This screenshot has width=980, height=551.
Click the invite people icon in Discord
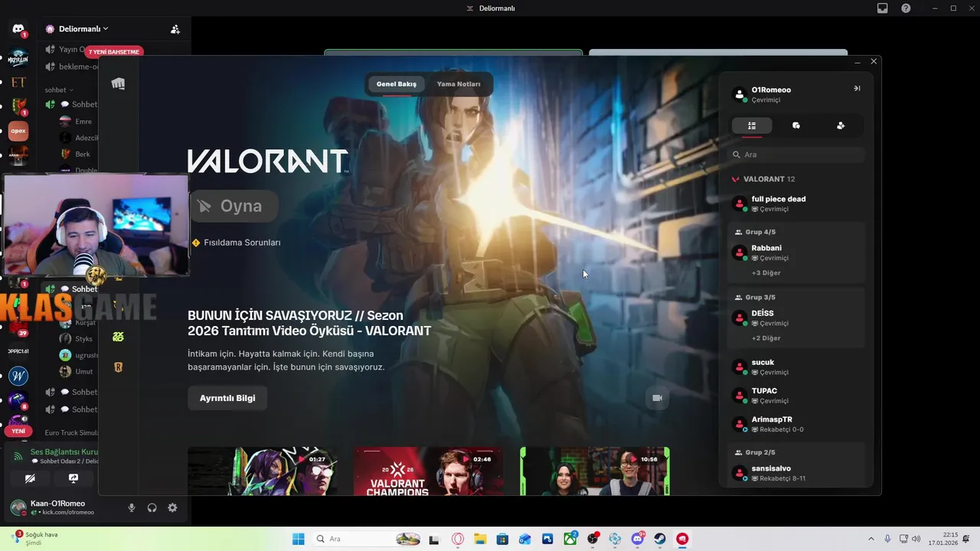(175, 29)
